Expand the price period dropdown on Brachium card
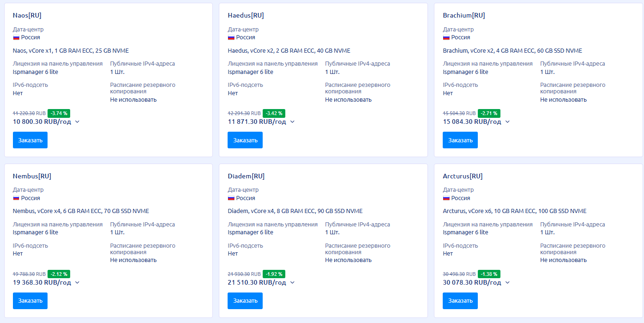The width and height of the screenshot is (644, 323). point(507,122)
